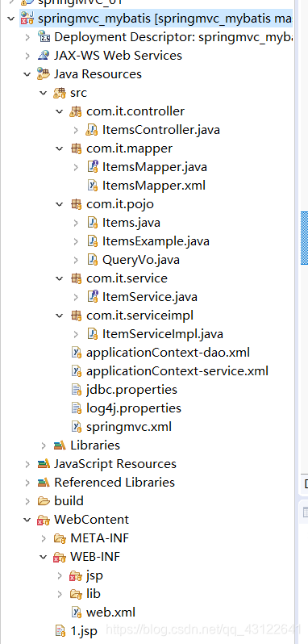Collapse the com.it.pojo package

pos(60,203)
